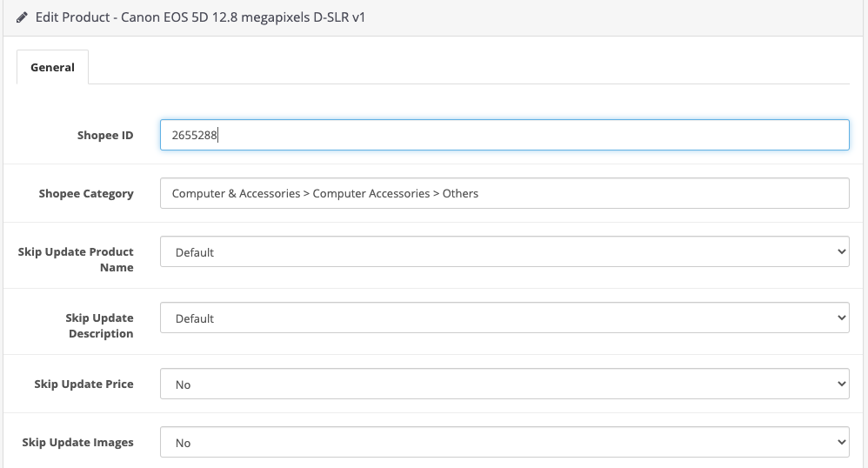This screenshot has width=868, height=468.
Task: Click the pencil icon beside Edit Product
Action: click(x=23, y=17)
